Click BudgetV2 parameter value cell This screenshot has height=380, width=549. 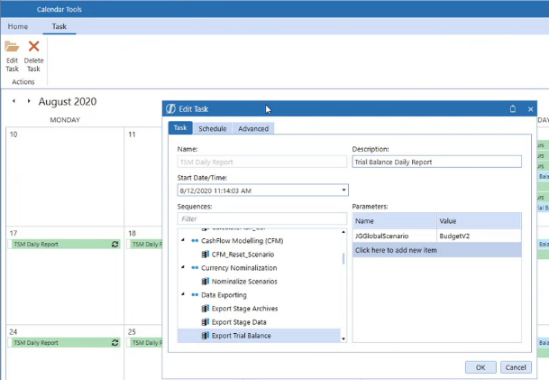479,236
